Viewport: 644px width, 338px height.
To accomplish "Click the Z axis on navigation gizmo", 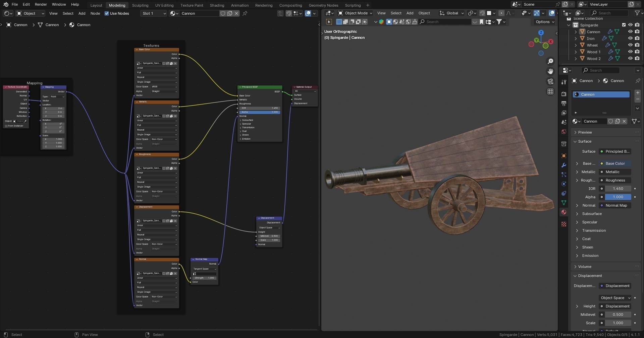I will coord(541,32).
